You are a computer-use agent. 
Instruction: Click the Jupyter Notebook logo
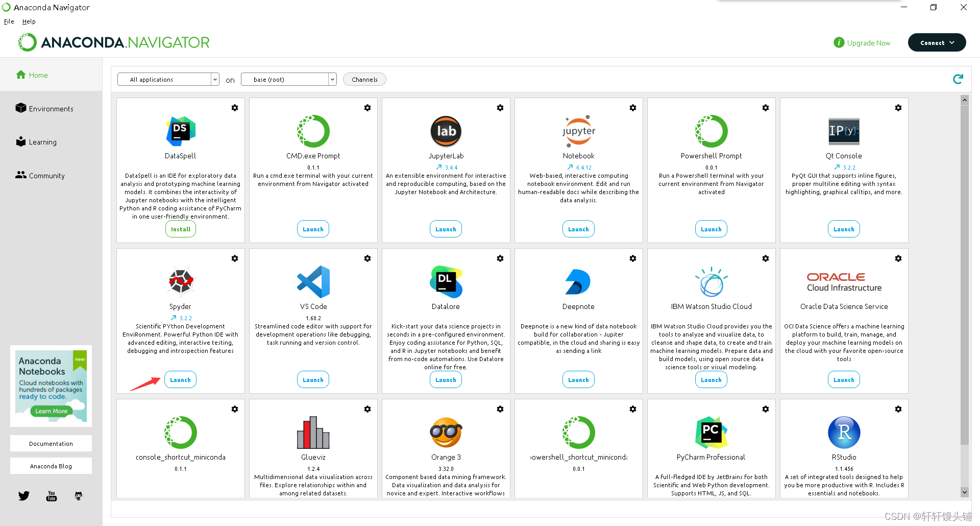coord(579,131)
